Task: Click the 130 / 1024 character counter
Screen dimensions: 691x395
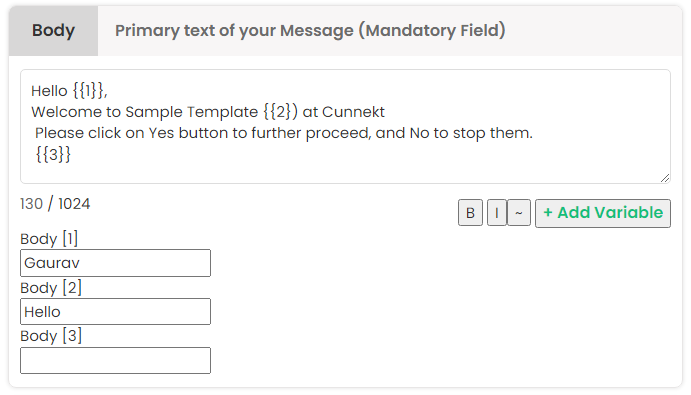Action: pos(55,204)
